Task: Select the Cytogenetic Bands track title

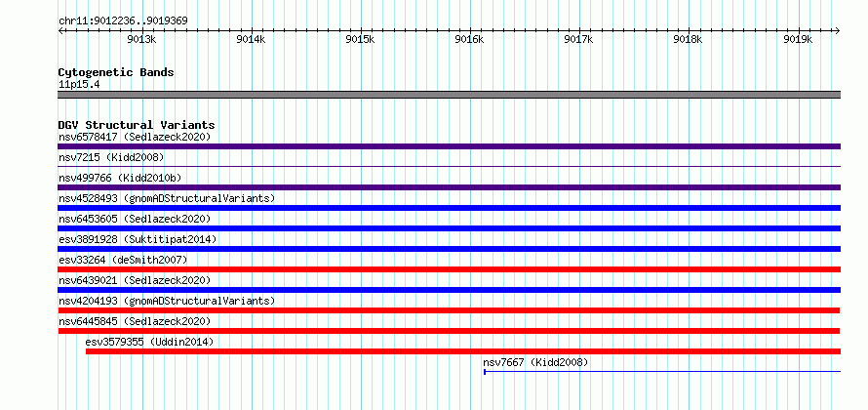Action: click(116, 72)
